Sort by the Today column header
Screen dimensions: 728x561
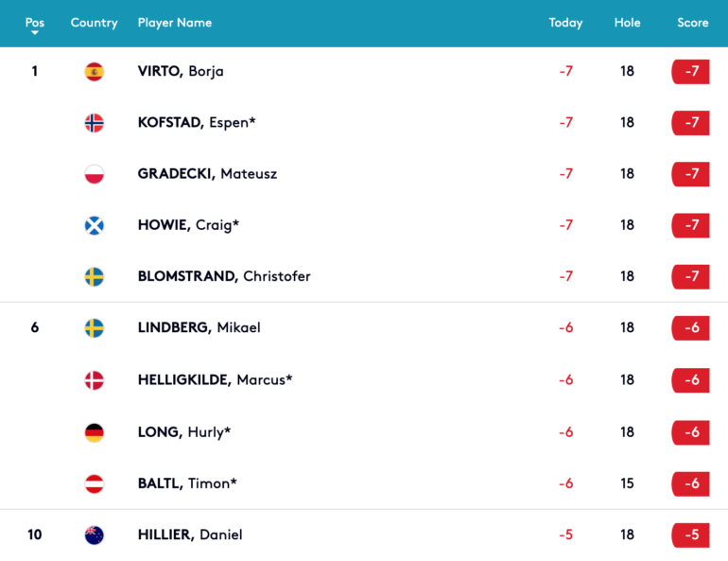pyautogui.click(x=565, y=23)
